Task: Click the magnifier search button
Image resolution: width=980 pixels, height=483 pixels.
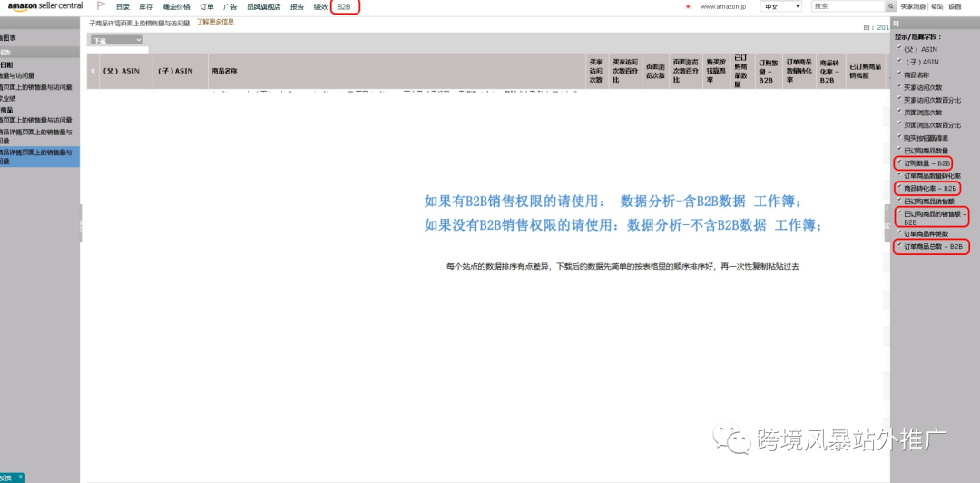Action: [x=891, y=6]
